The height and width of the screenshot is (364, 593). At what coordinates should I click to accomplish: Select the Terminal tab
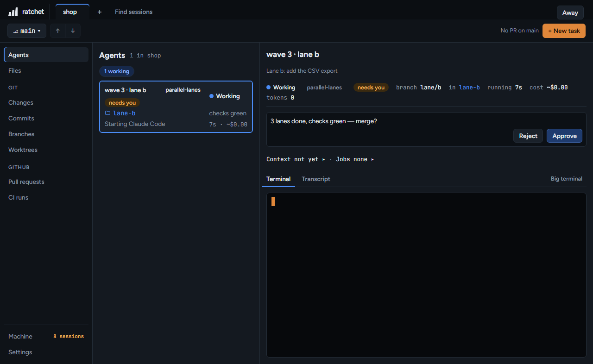pyautogui.click(x=278, y=179)
